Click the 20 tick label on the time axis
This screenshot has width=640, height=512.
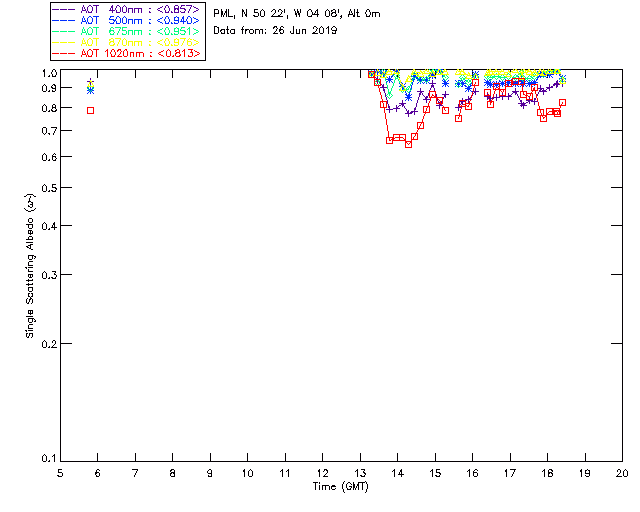tap(622, 472)
